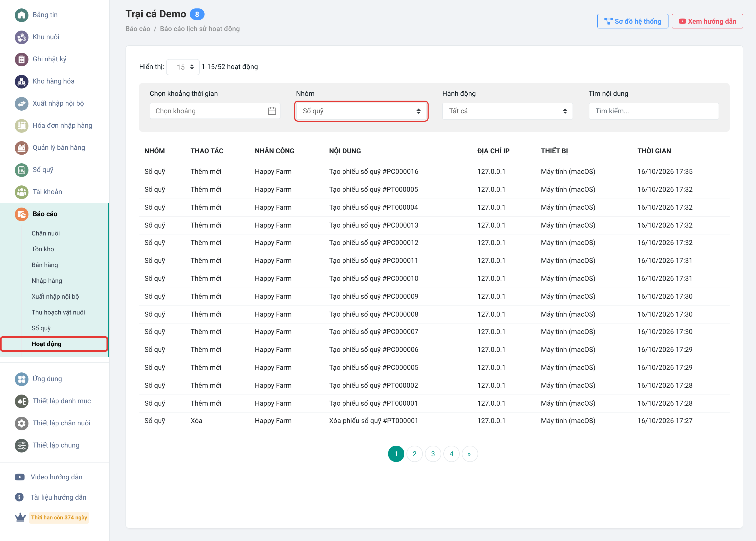Image resolution: width=756 pixels, height=541 pixels.
Task: Select the Hoạt động report submenu
Action: click(46, 344)
